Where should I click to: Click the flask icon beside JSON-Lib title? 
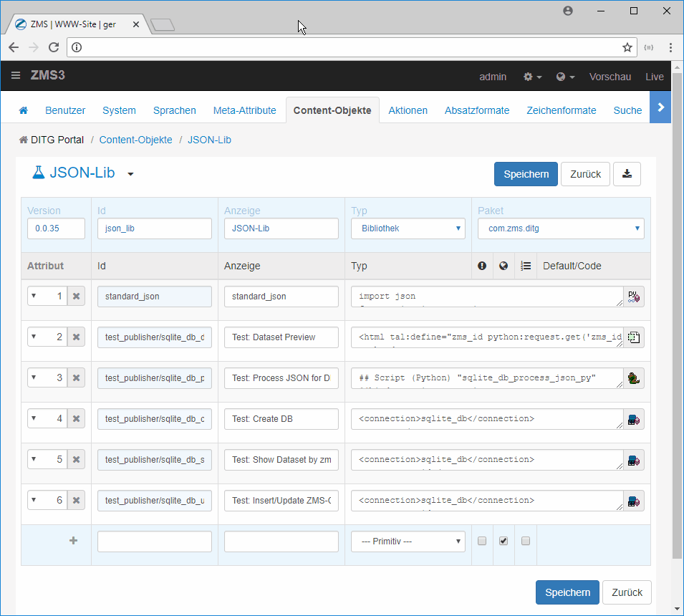click(x=39, y=173)
